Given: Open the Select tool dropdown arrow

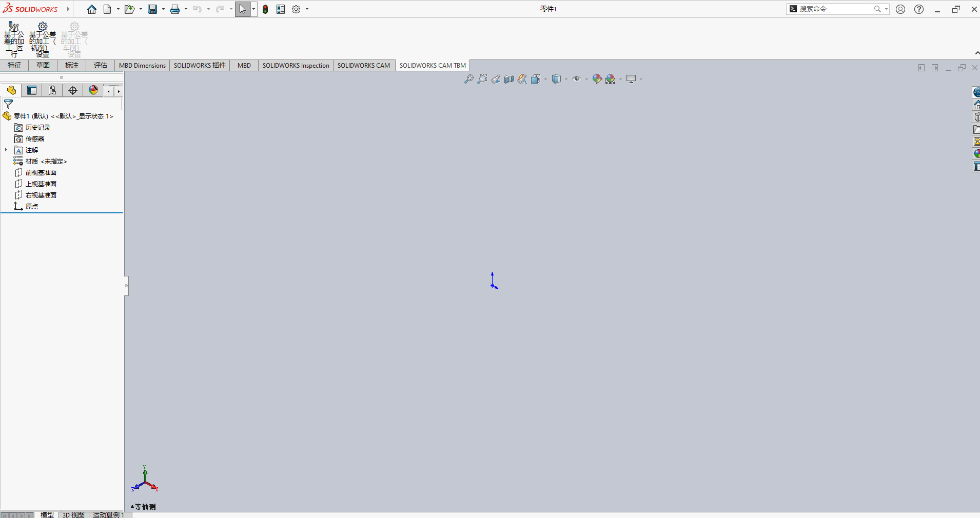Looking at the screenshot, I should pyautogui.click(x=253, y=9).
